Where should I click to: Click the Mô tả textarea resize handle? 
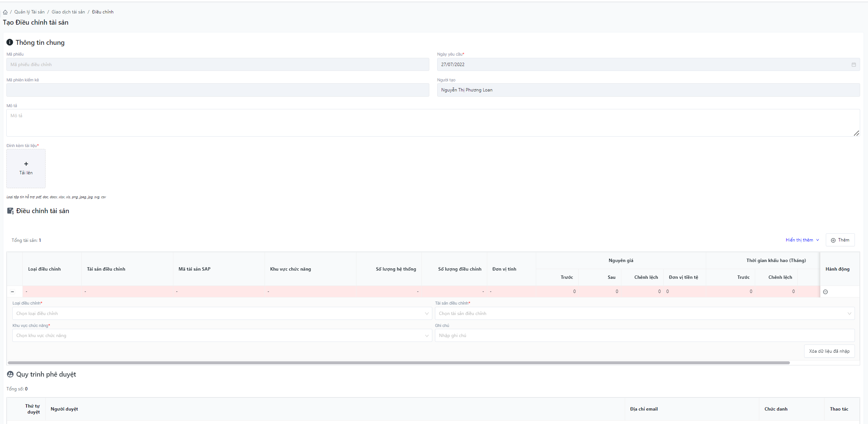coord(856,133)
